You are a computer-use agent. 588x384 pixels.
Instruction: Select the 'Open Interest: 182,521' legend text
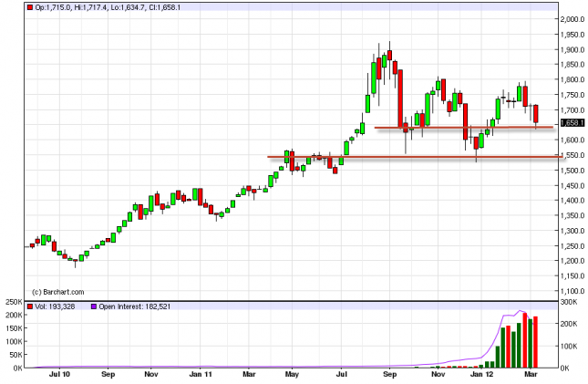(135, 306)
